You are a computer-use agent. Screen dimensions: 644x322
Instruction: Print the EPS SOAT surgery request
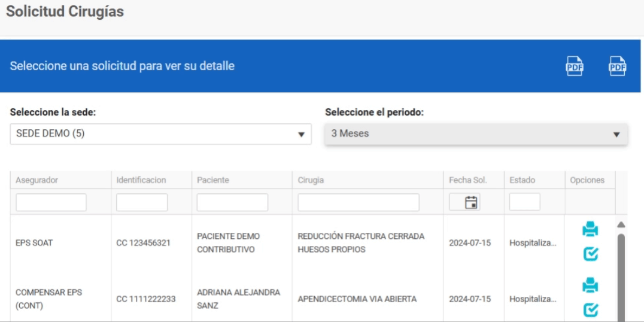point(590,229)
